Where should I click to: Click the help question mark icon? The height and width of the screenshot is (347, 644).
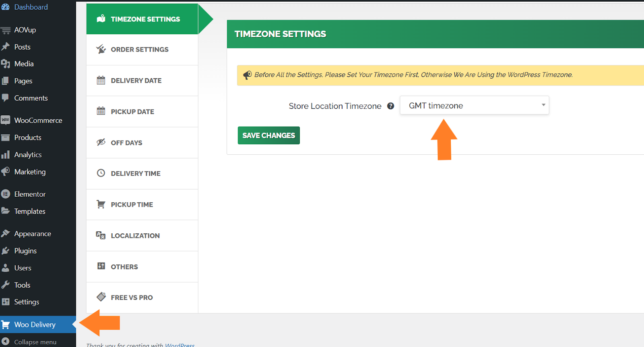pyautogui.click(x=390, y=106)
